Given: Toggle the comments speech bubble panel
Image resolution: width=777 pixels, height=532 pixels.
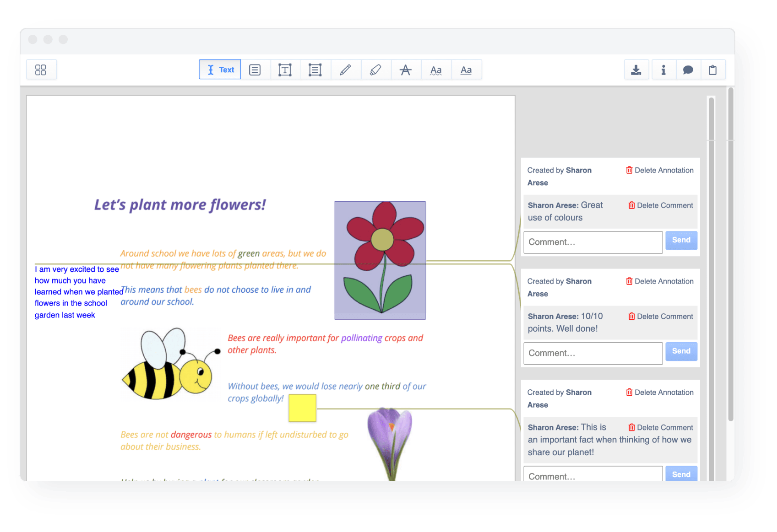Looking at the screenshot, I should pyautogui.click(x=688, y=70).
